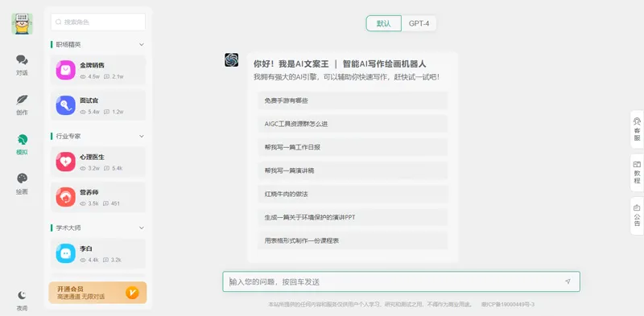The height and width of the screenshot is (316, 644).
Task: Click the comment count on 金牌销售
Action: pos(114,76)
